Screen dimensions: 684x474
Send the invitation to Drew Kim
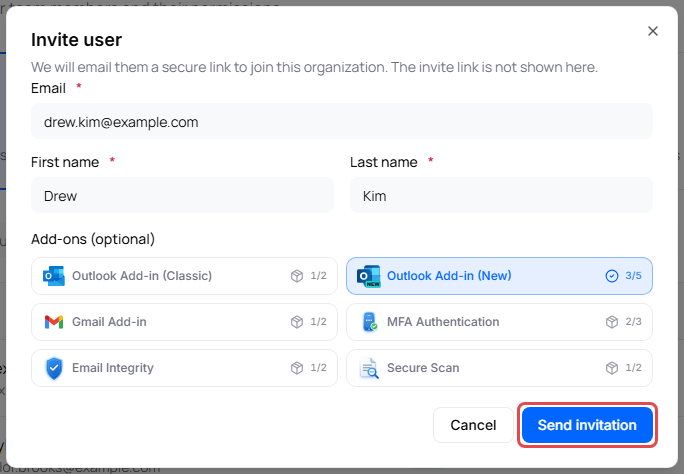[587, 425]
